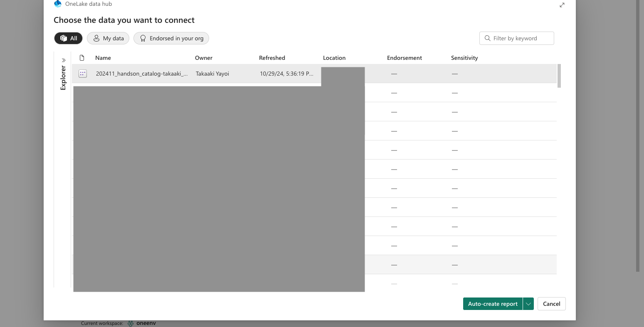The width and height of the screenshot is (644, 327).
Task: Click the refreshed date 10/29/24, 5:36:19
Action: (x=286, y=74)
